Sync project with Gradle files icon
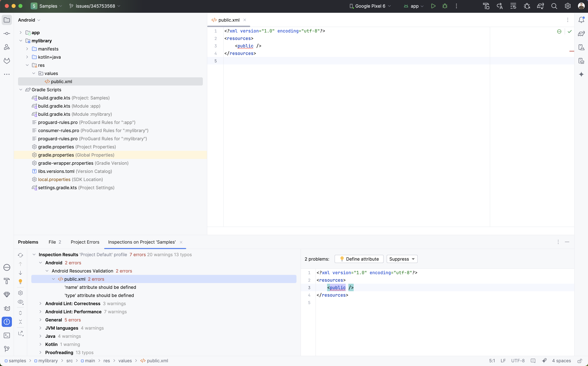The height and width of the screenshot is (366, 588). (x=540, y=6)
